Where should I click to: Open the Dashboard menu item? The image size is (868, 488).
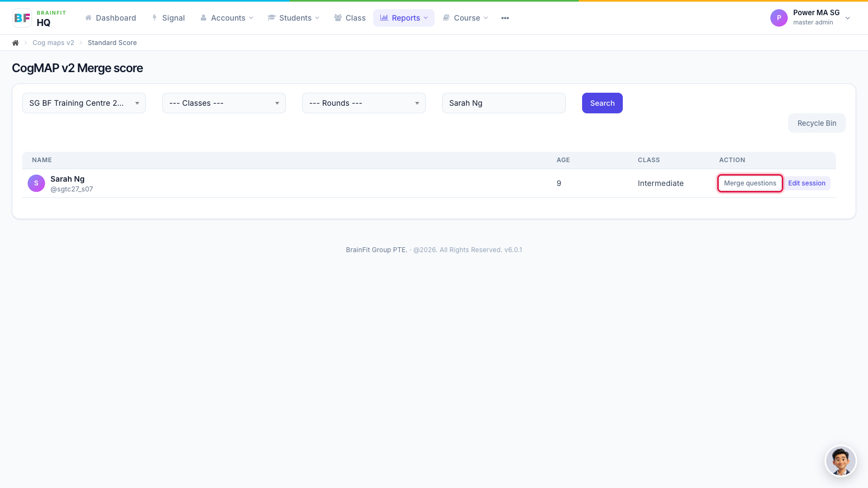pyautogui.click(x=111, y=18)
